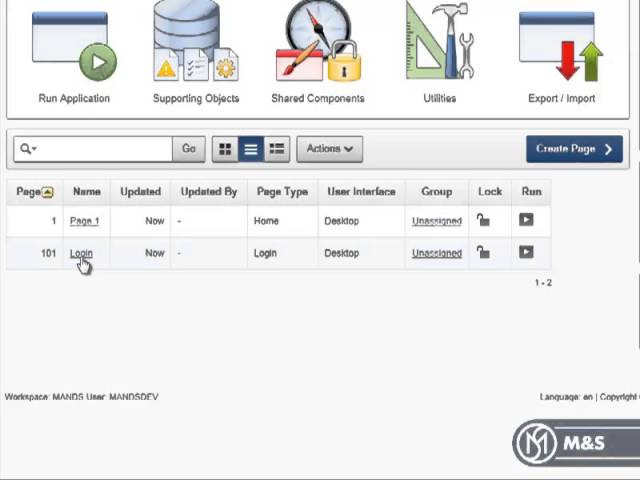Image resolution: width=640 pixels, height=480 pixels.
Task: Click the Updated By column header
Action: (209, 192)
